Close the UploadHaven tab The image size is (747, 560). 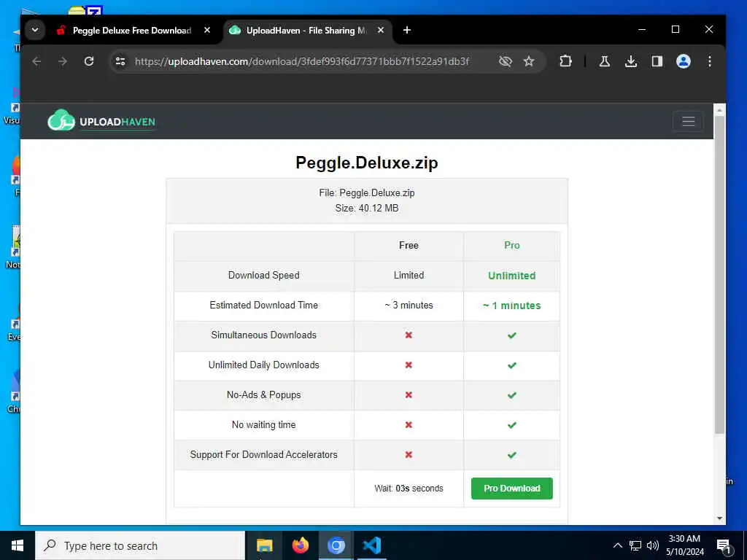[381, 30]
